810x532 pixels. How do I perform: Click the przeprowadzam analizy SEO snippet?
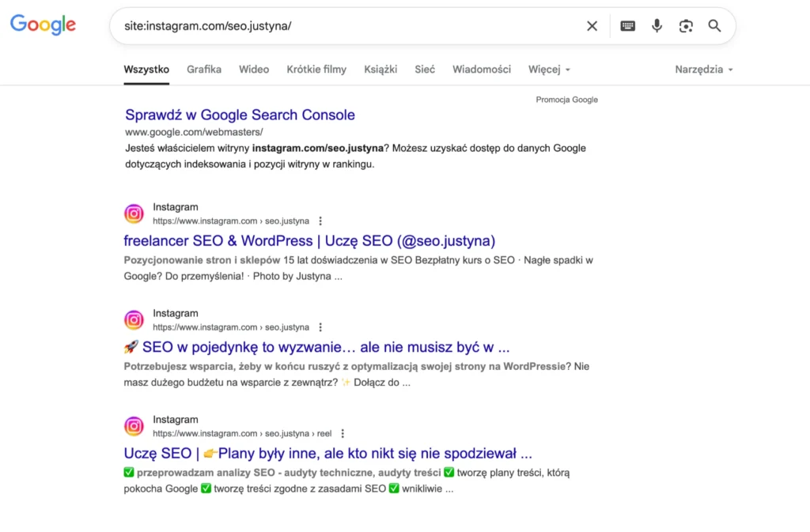coord(346,481)
